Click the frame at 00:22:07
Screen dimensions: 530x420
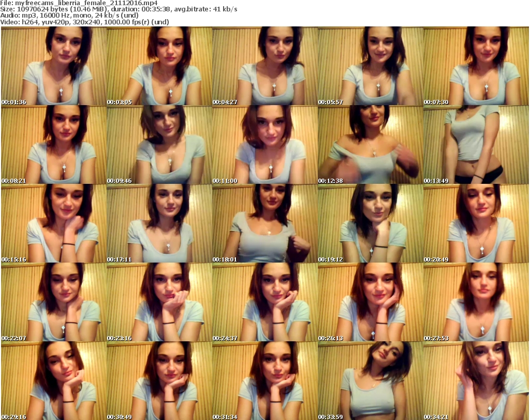pyautogui.click(x=54, y=302)
